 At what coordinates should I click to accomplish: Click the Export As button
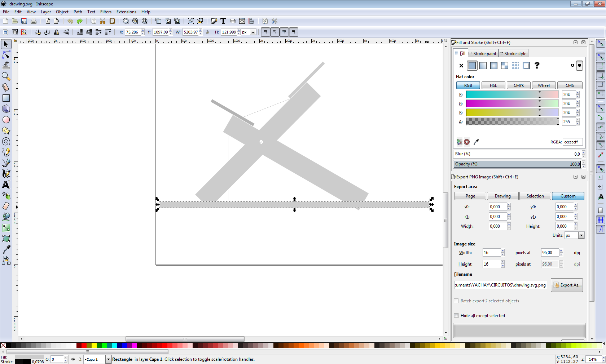coord(567,285)
